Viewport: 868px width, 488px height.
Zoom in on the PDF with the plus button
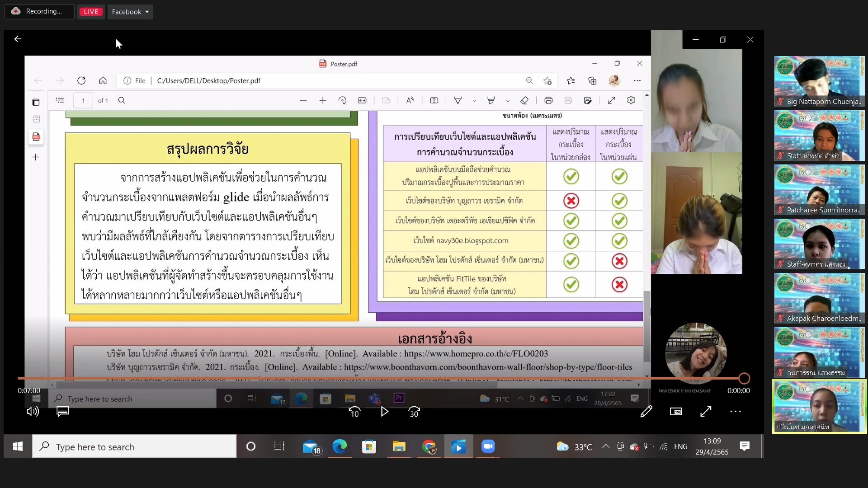click(323, 100)
